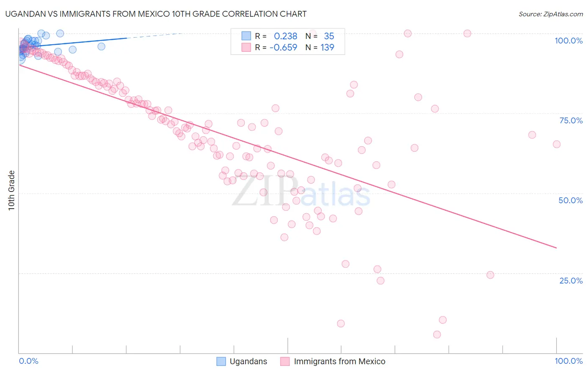Click the pink swatch beside R = -0.659

point(246,47)
